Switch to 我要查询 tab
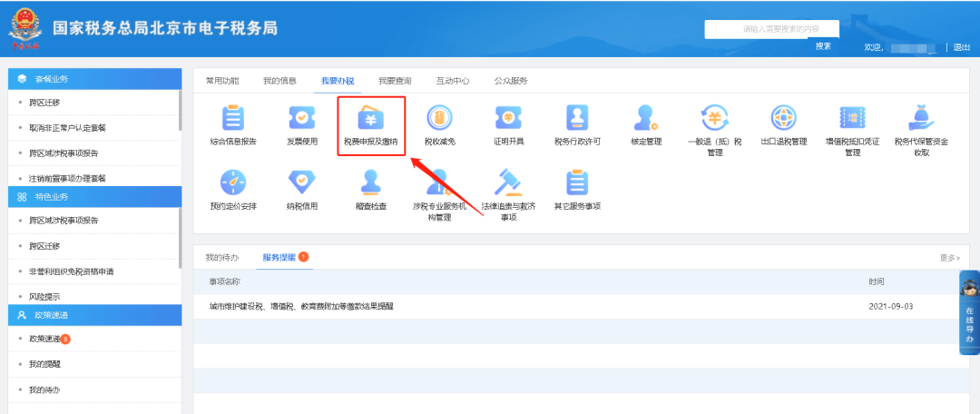 click(x=395, y=82)
